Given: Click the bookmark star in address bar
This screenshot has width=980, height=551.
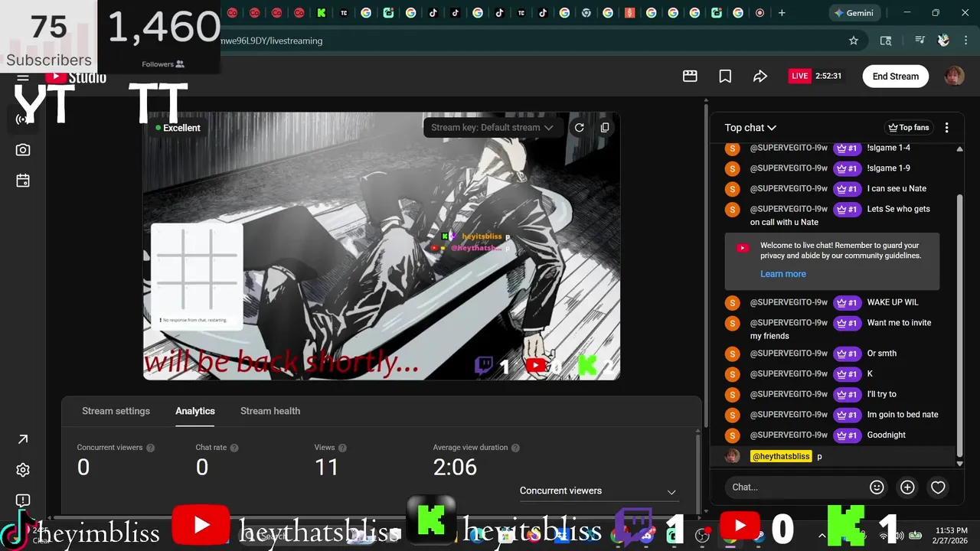Looking at the screenshot, I should click(x=854, y=41).
